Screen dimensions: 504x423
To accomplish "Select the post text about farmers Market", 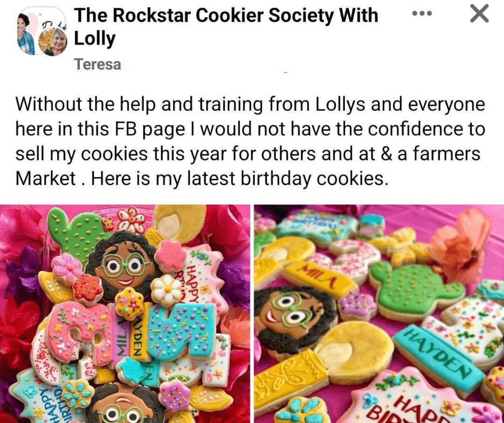I will point(250,141).
